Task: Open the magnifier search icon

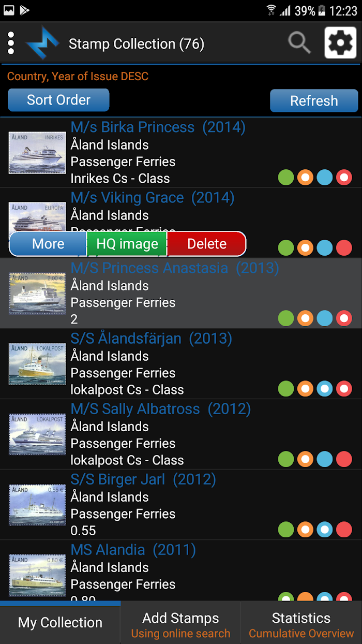Action: (299, 43)
